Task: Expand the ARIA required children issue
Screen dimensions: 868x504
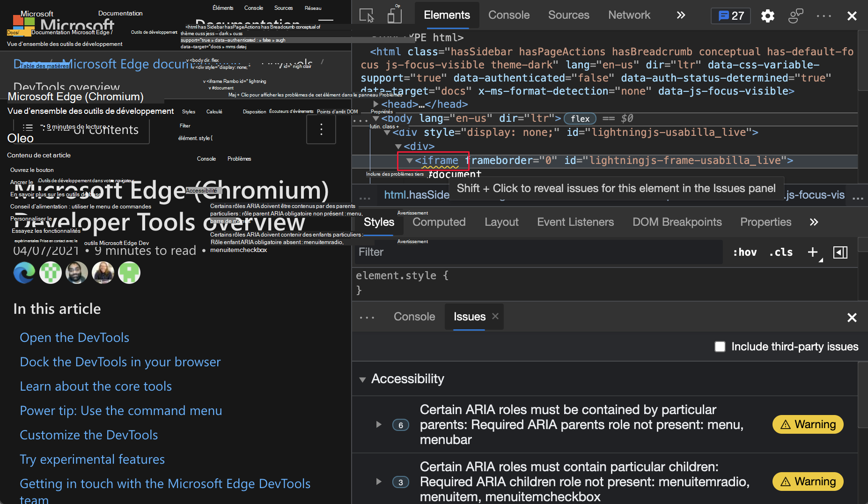Action: 379,482
